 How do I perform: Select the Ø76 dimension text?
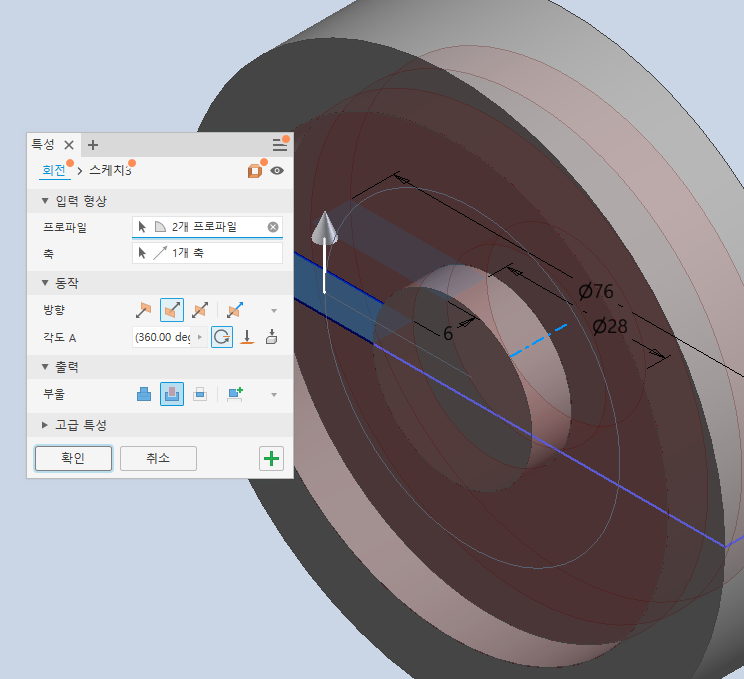pyautogui.click(x=596, y=291)
